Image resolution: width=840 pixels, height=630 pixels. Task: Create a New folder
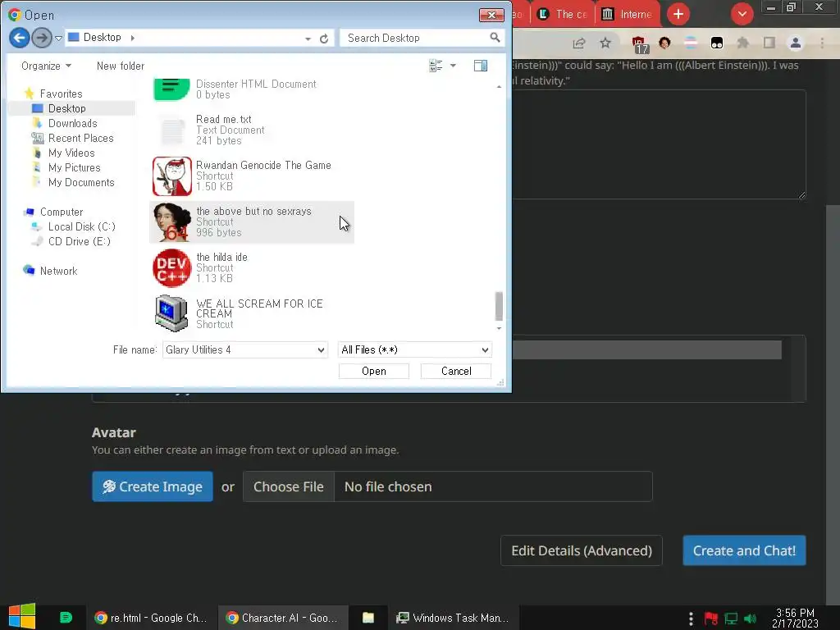121,66
